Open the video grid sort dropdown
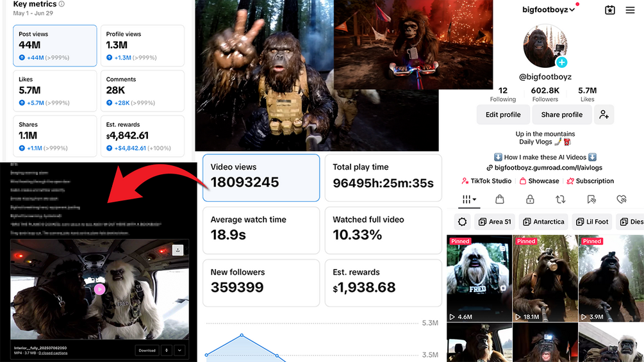644x362 pixels. pos(469,199)
